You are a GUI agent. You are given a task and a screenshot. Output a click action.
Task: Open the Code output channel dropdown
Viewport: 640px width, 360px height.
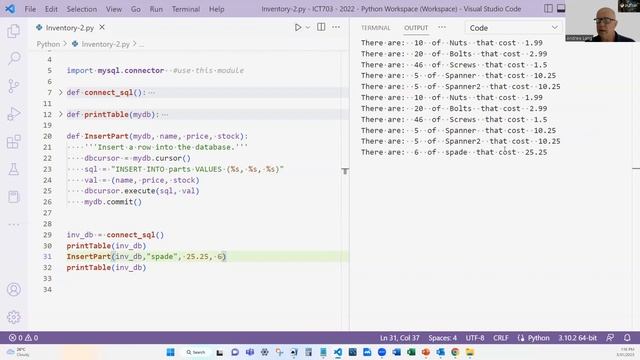pos(513,28)
